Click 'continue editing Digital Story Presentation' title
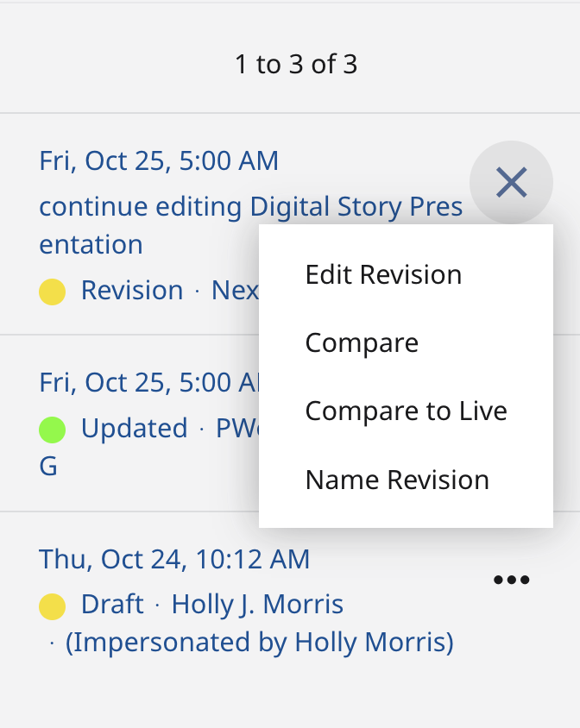This screenshot has width=580, height=728. (x=250, y=207)
